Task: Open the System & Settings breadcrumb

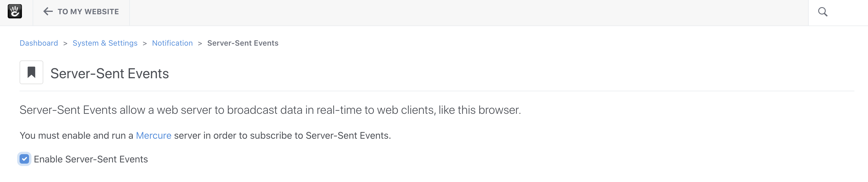Action: 105,43
